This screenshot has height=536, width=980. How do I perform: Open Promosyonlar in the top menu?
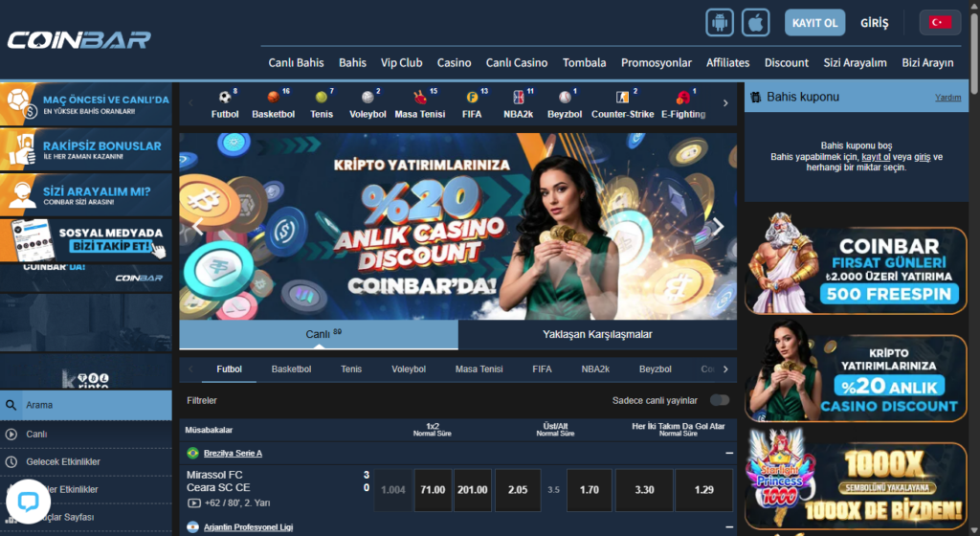[656, 62]
